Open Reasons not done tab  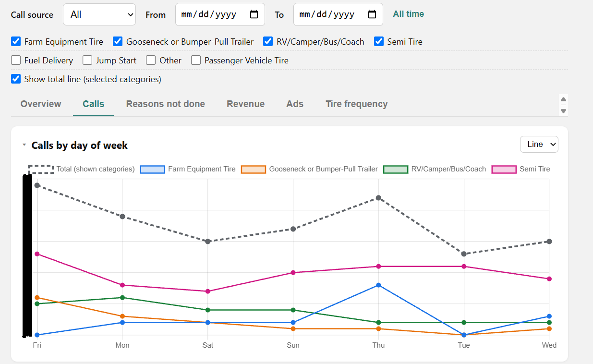pyautogui.click(x=166, y=104)
